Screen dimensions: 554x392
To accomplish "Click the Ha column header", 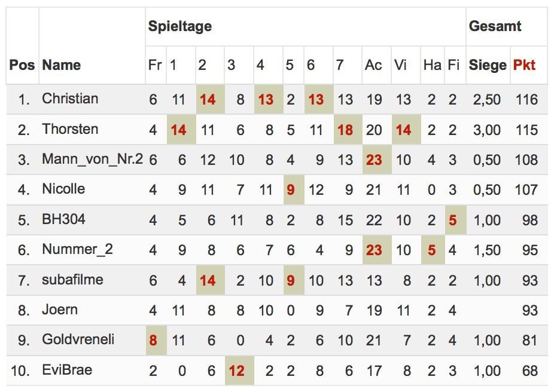I will pos(432,65).
